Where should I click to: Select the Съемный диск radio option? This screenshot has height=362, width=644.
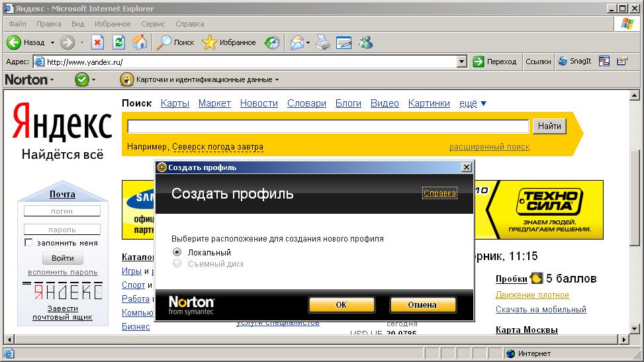177,263
